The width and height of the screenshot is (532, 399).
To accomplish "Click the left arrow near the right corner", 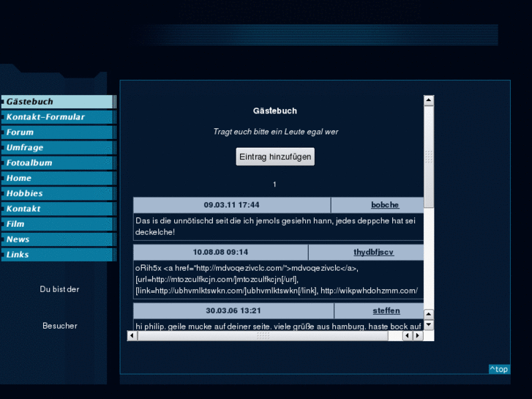I will tap(407, 336).
